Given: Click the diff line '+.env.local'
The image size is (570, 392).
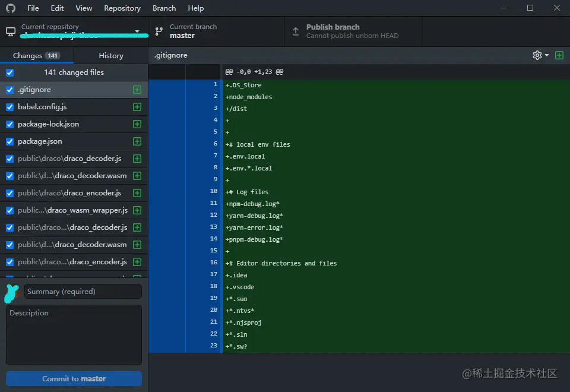Looking at the screenshot, I should coord(245,156).
